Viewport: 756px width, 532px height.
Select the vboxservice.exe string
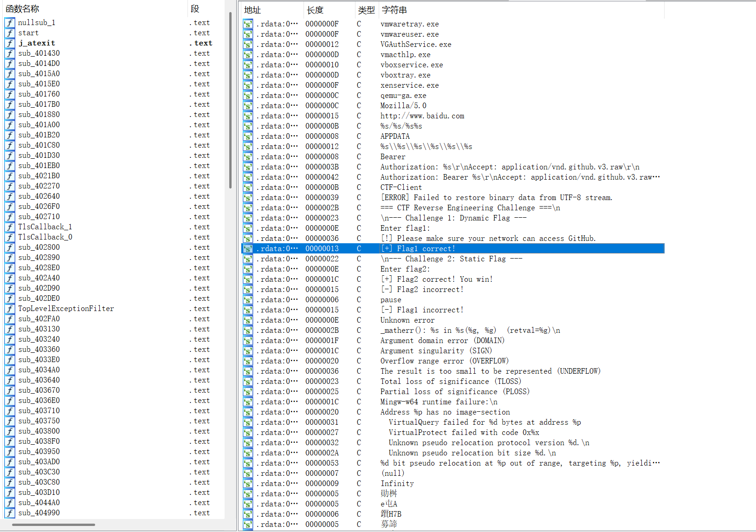point(412,65)
